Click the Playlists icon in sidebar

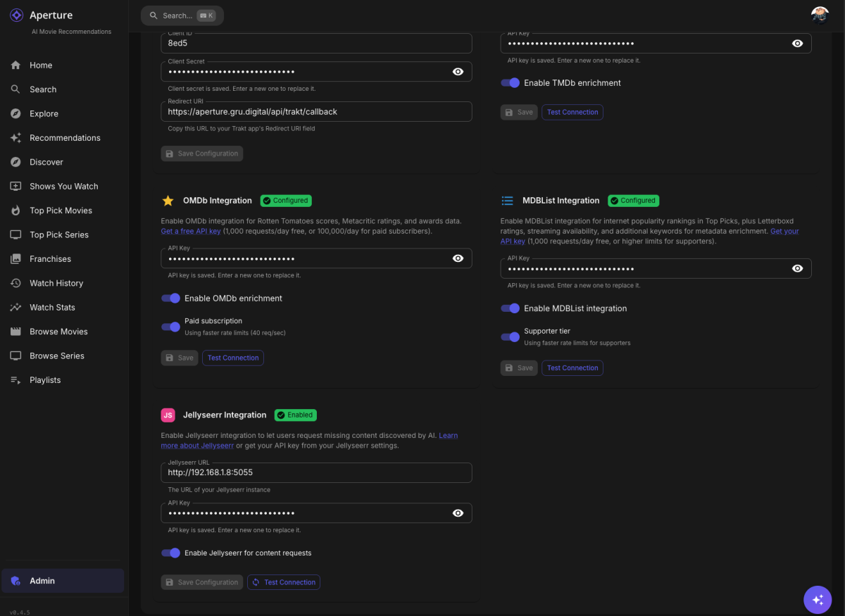(15, 380)
